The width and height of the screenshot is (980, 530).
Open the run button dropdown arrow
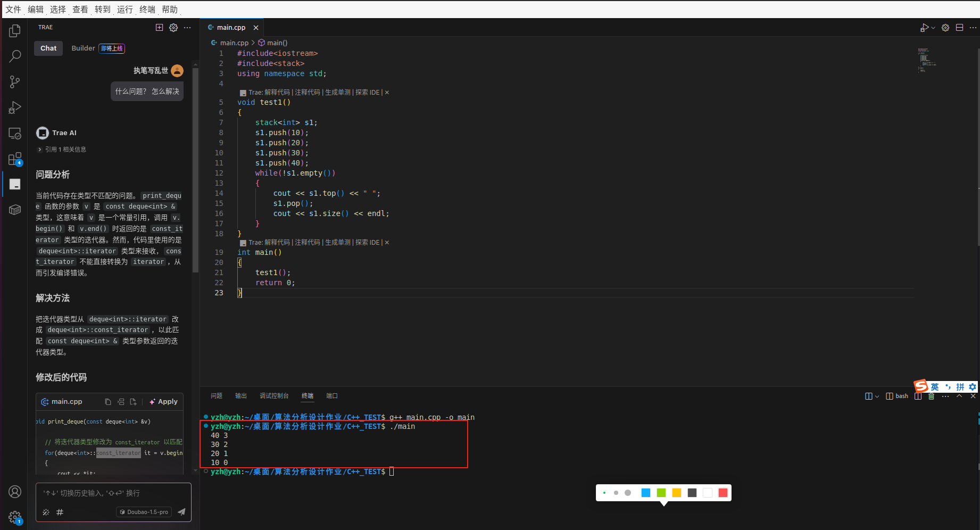(x=933, y=28)
